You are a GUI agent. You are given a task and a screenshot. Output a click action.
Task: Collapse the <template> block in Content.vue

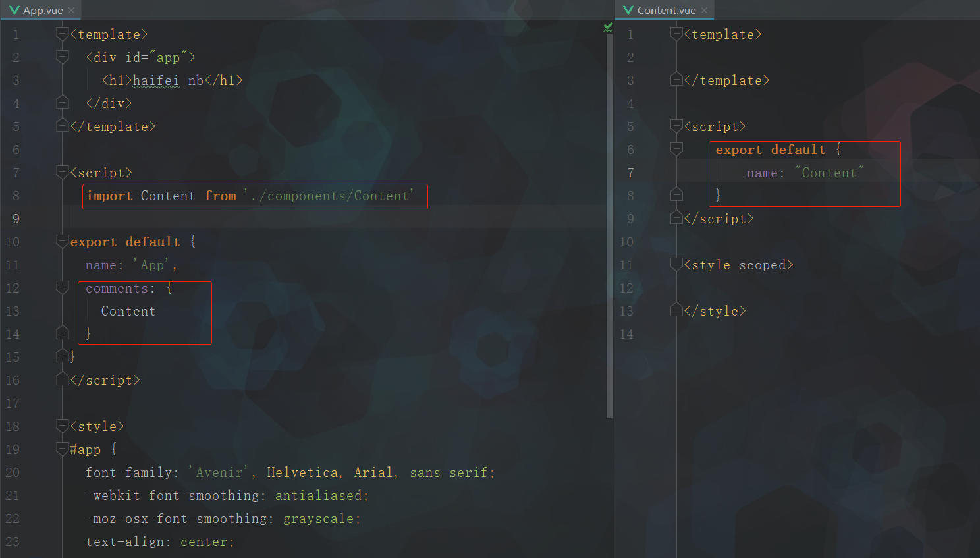click(676, 34)
